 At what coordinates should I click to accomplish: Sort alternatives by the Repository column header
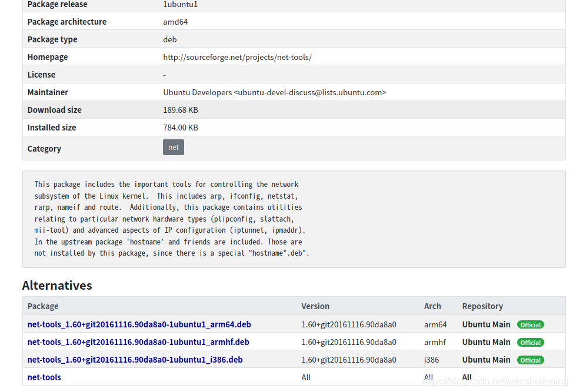[x=482, y=306]
